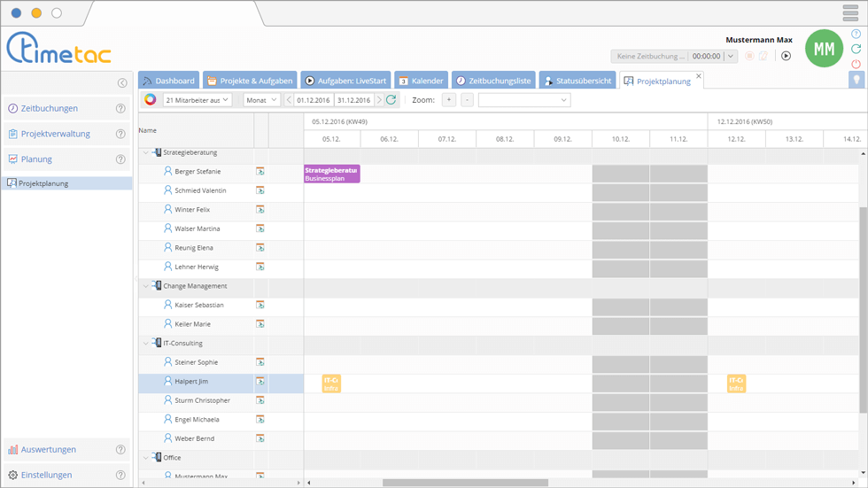Screen dimensions: 868x488
Task: Refresh the planning view next to date range
Action: click(x=391, y=100)
